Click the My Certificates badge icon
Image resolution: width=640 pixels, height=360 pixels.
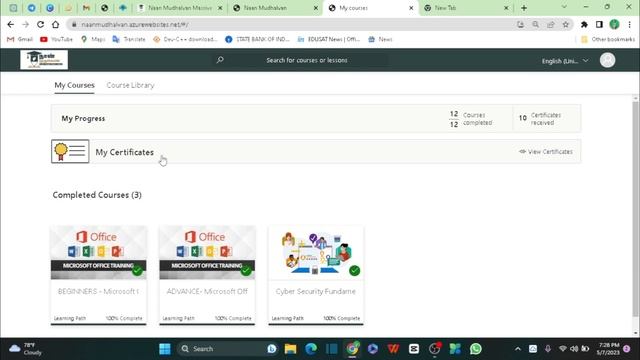[x=70, y=151]
